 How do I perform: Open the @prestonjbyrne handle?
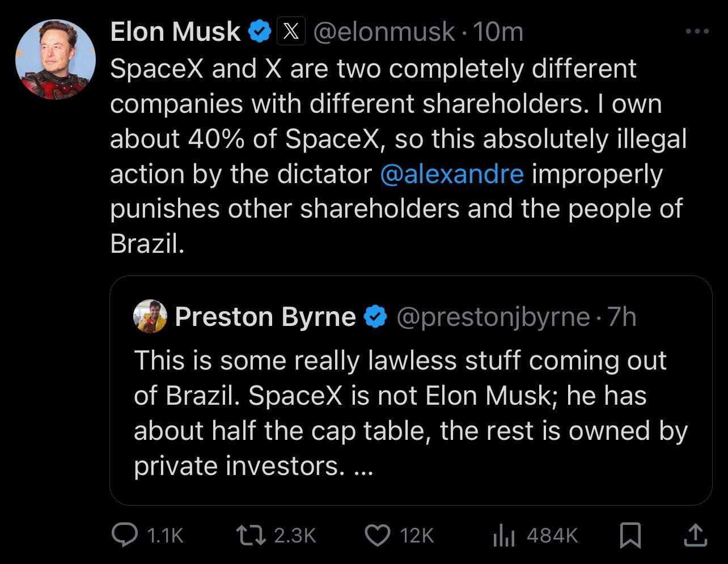493,317
